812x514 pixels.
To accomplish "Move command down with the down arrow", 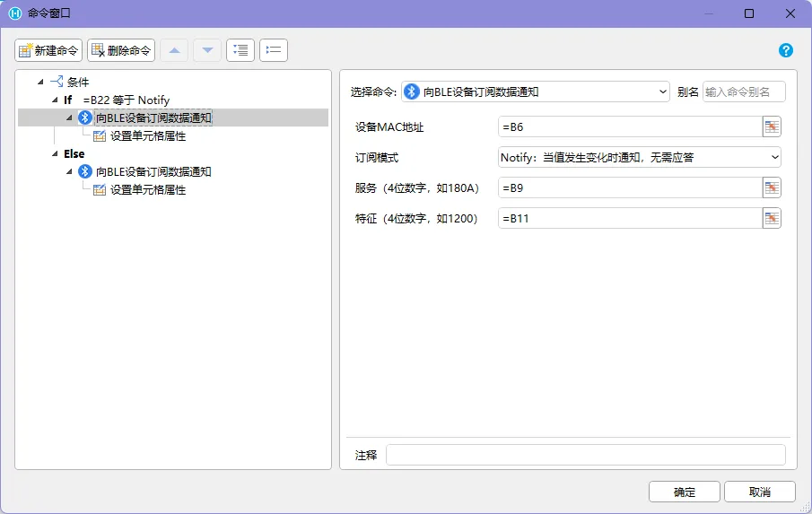I will pyautogui.click(x=207, y=50).
